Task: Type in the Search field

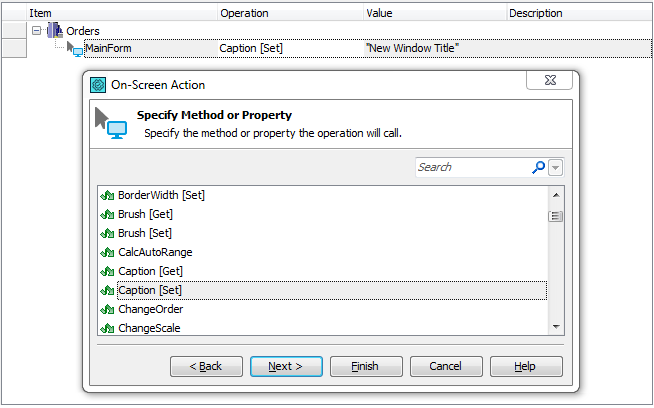Action: (x=471, y=167)
